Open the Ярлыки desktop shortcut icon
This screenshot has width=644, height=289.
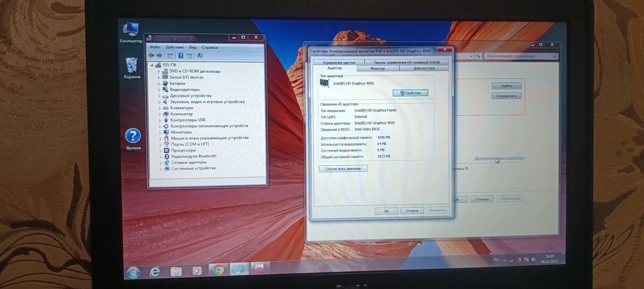[x=133, y=139]
